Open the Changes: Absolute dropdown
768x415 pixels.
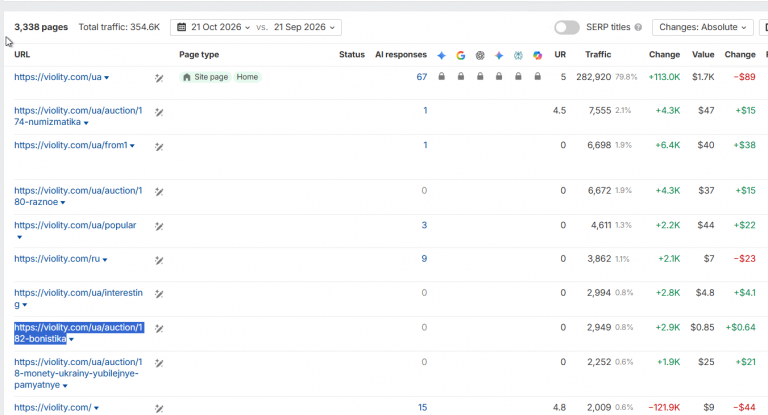coord(702,27)
